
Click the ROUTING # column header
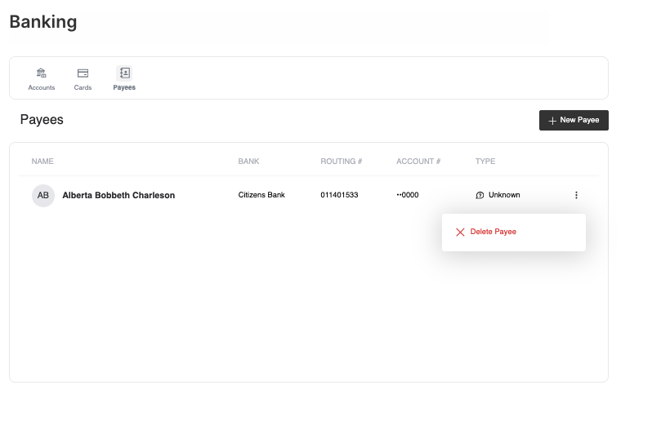click(341, 161)
